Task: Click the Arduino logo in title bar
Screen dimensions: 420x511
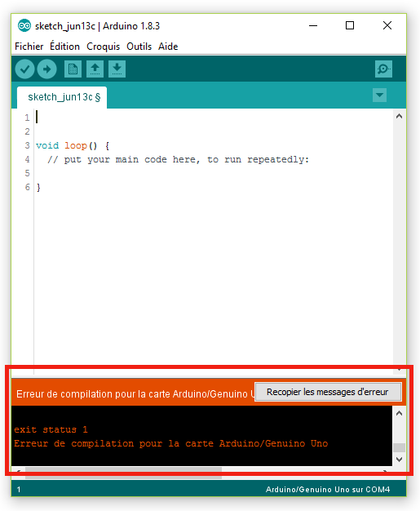Action: pos(24,25)
